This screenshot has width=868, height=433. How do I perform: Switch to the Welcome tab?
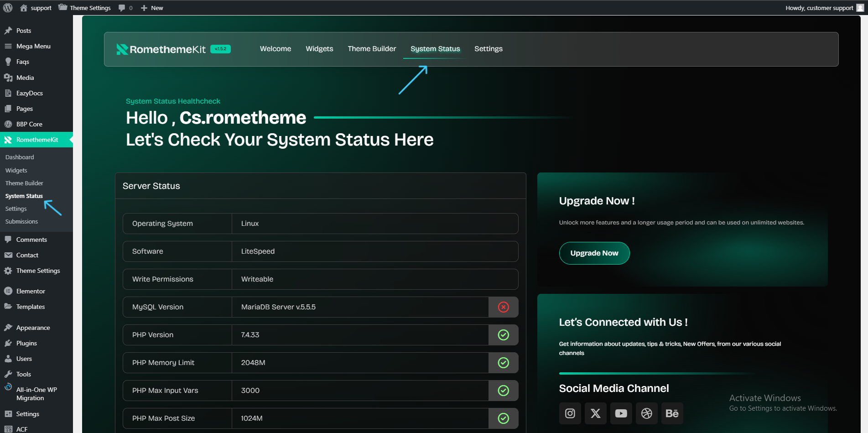pyautogui.click(x=275, y=49)
